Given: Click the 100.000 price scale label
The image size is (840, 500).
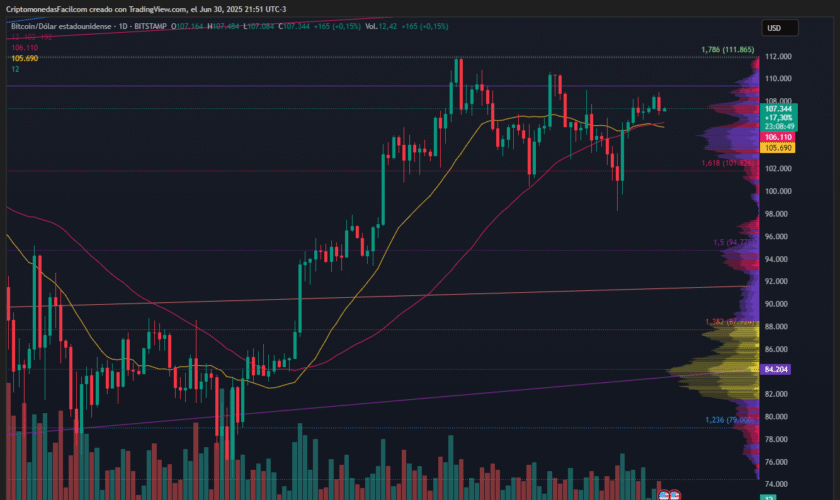Looking at the screenshot, I should 778,191.
